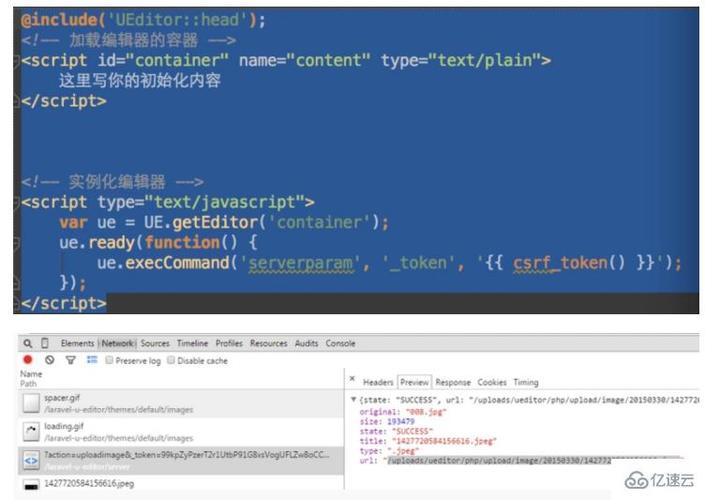The height and width of the screenshot is (500, 705).
Task: Open the filter funnel icon
Action: [71, 360]
